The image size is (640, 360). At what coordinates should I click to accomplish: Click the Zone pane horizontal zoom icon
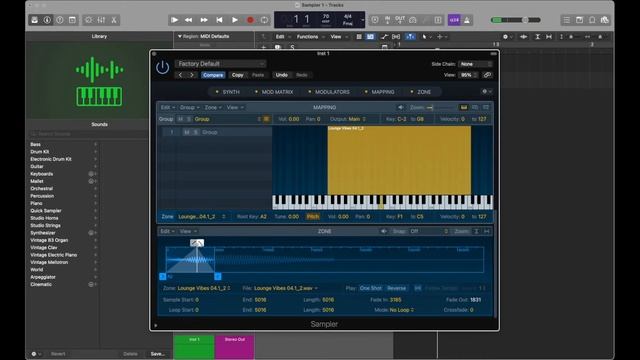(487, 231)
